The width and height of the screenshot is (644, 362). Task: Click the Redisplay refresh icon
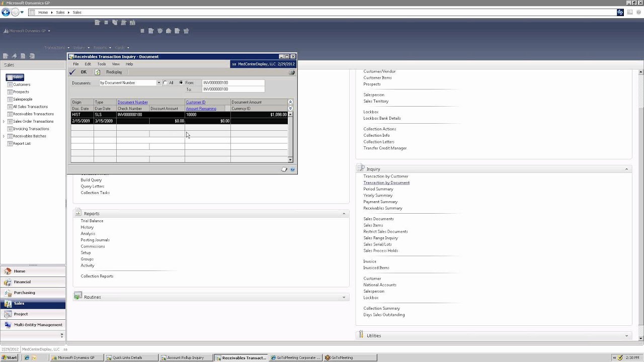[x=98, y=72]
